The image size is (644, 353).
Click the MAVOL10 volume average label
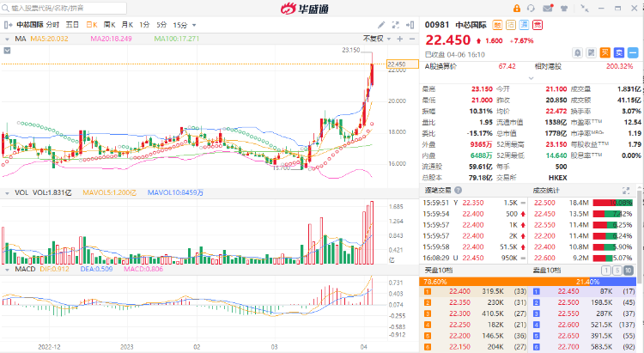[x=175, y=192]
